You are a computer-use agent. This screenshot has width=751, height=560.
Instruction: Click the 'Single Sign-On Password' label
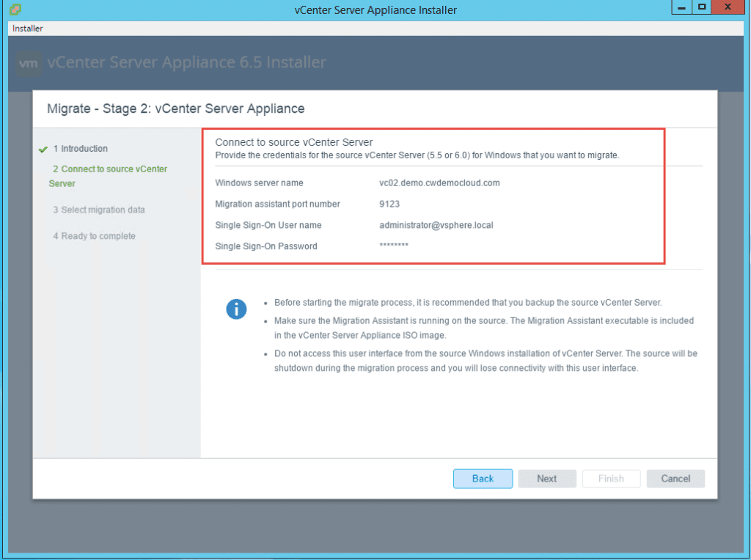click(265, 246)
